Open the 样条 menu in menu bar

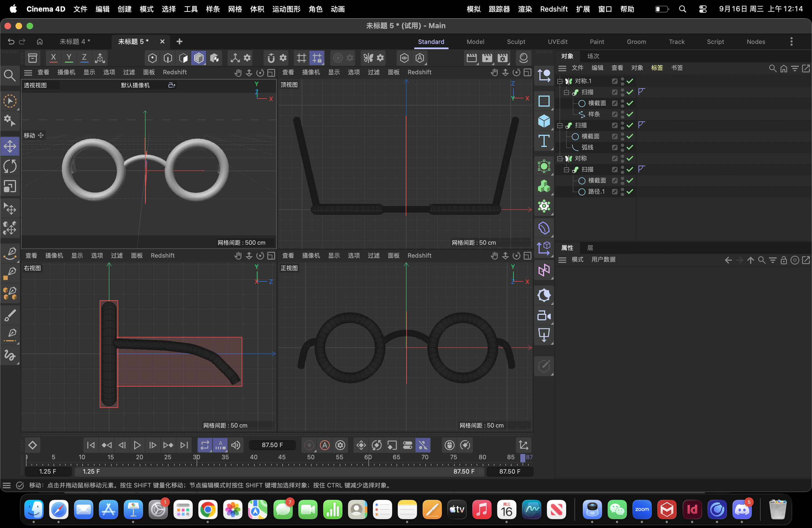[213, 9]
